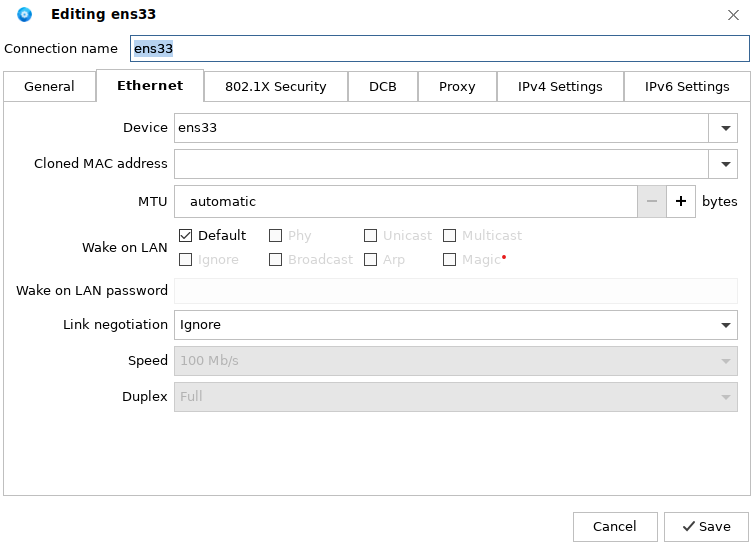Screen dimensions: 753x545
Task: Select the Ethernet tab
Action: [150, 86]
